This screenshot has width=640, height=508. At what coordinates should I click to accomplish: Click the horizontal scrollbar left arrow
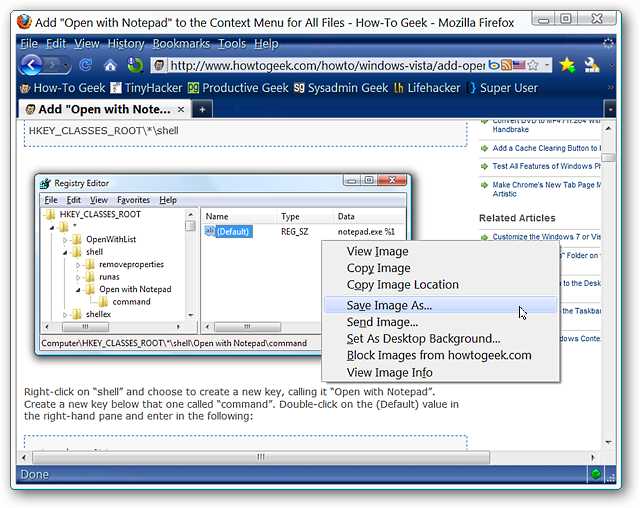pos(24,457)
